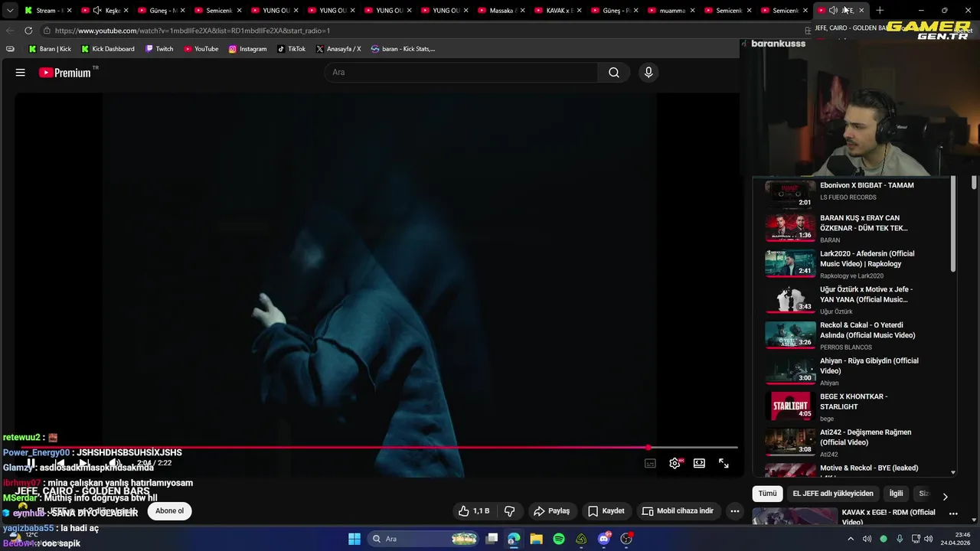The image size is (980, 551).
Task: Dislike the video
Action: [509, 511]
